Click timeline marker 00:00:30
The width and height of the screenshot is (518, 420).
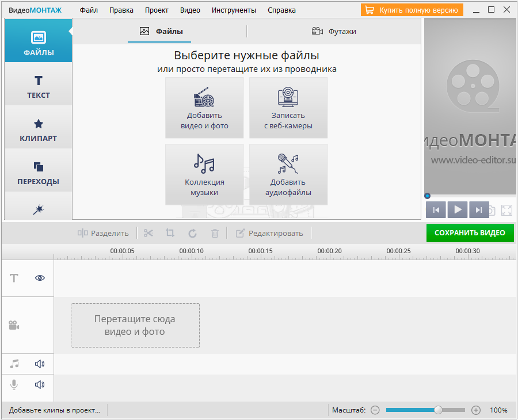tap(467, 251)
